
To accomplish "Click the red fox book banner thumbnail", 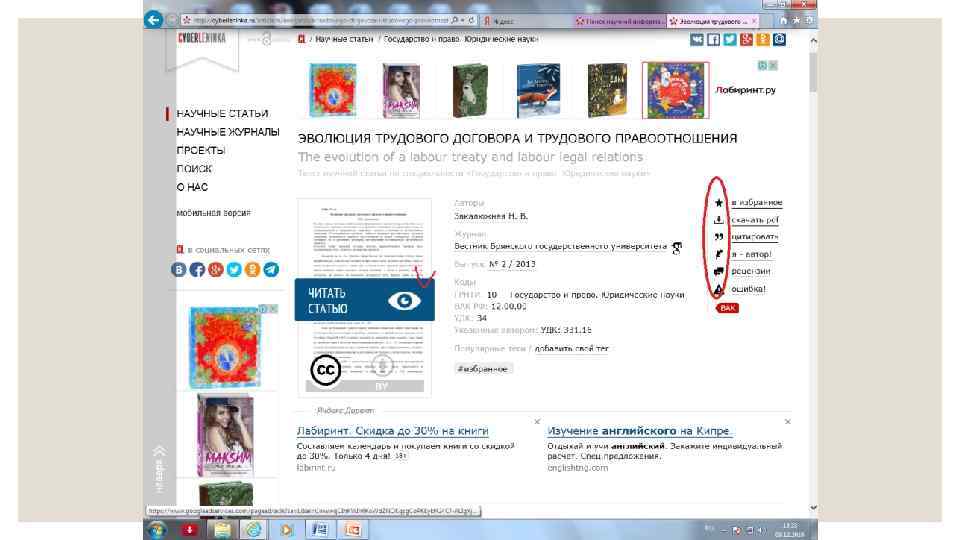I will (x=538, y=91).
